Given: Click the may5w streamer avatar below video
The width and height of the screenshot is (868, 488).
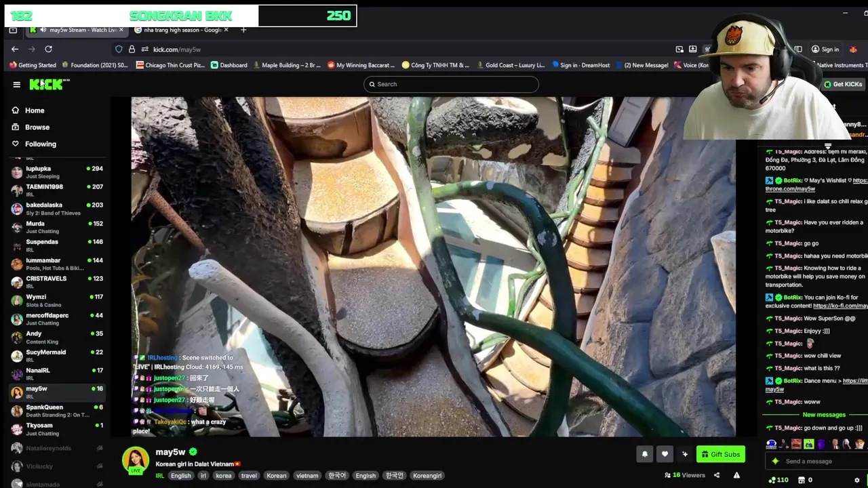Looking at the screenshot, I should 136,460.
